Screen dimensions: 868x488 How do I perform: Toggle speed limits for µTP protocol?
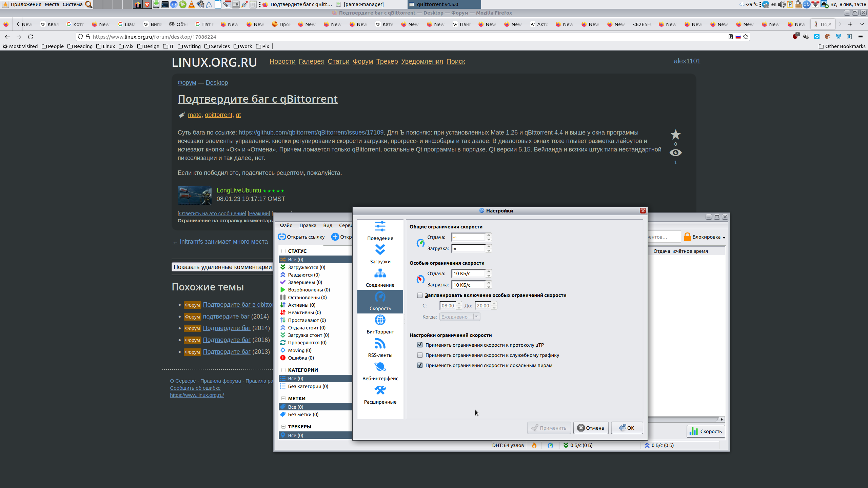420,345
